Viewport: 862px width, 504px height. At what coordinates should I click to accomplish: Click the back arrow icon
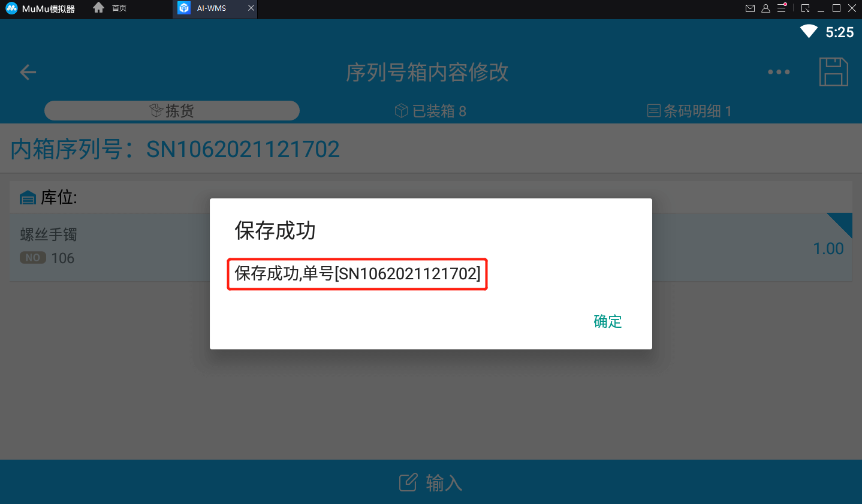pos(28,73)
